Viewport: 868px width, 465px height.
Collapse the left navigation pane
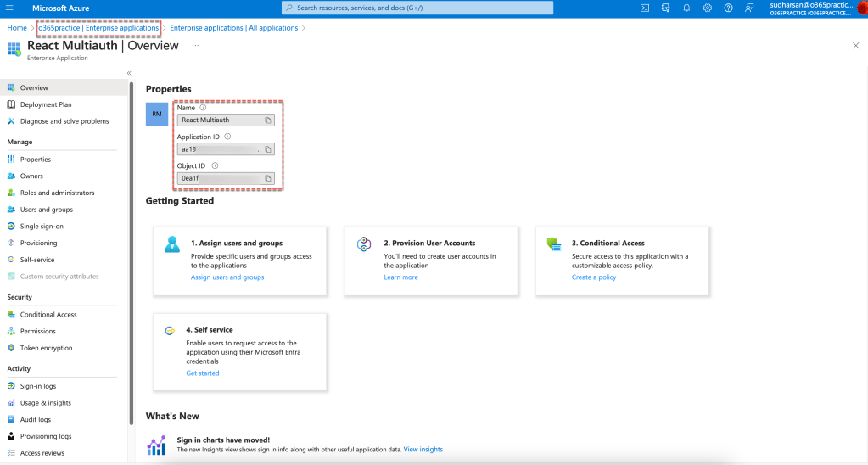pyautogui.click(x=129, y=73)
